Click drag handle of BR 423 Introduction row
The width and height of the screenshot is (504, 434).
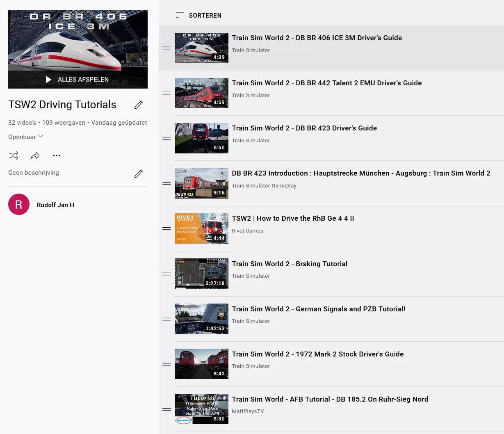point(166,183)
